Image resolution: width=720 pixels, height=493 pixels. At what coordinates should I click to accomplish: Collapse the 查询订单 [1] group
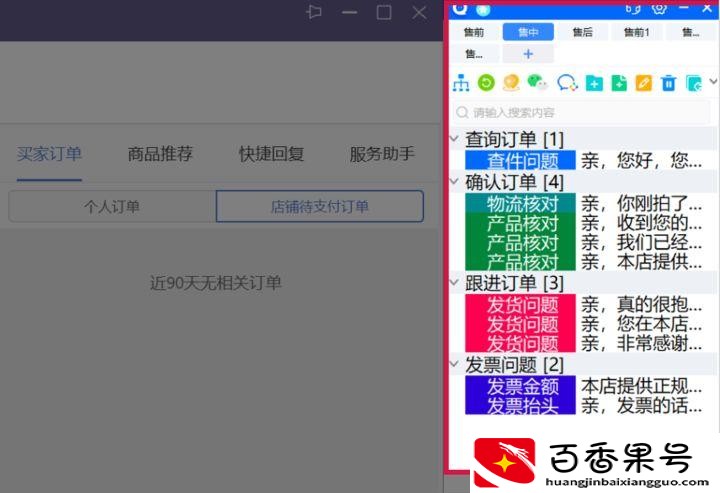455,138
